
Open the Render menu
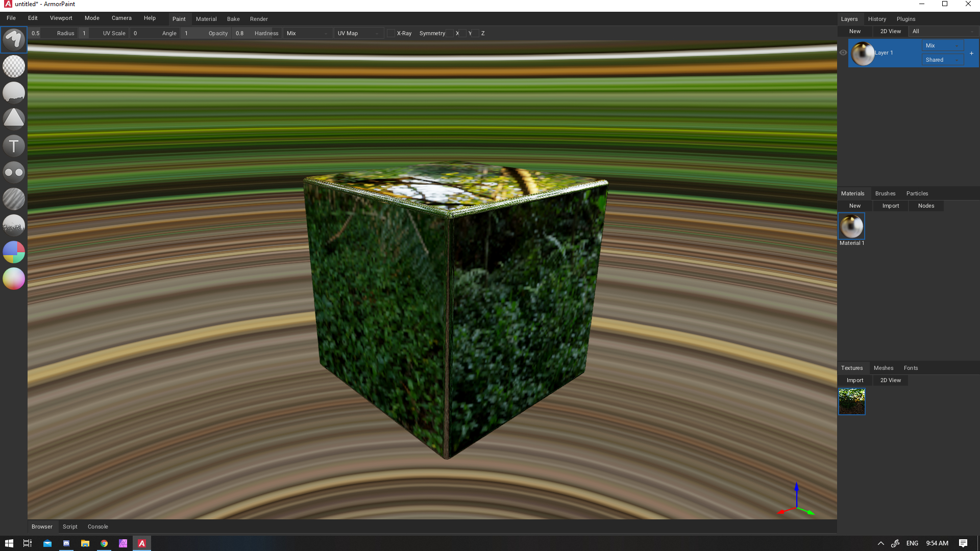(x=259, y=19)
